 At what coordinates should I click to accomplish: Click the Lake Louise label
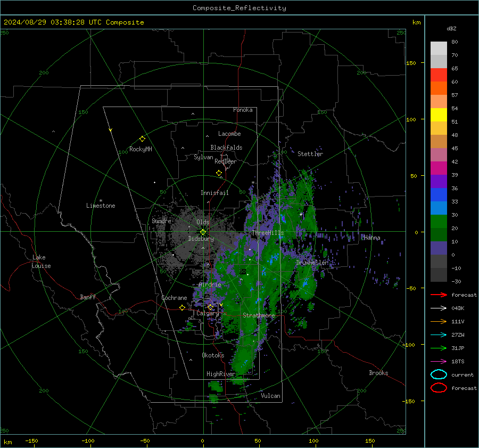[41, 262]
